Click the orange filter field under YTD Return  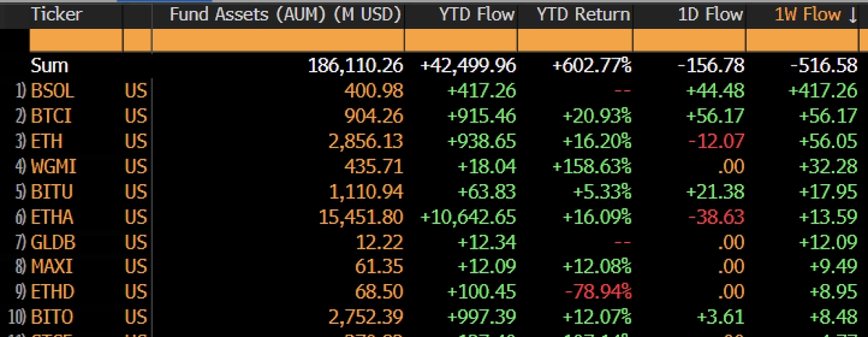click(575, 41)
